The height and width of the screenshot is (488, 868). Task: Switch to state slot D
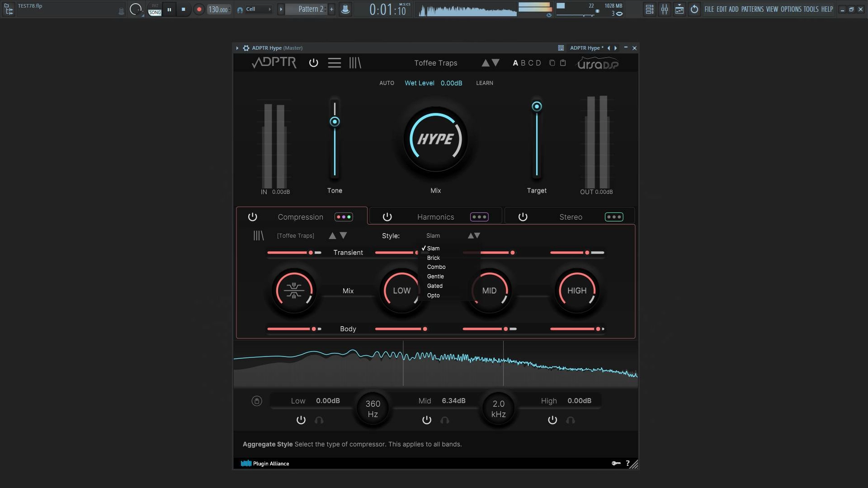[x=538, y=63]
